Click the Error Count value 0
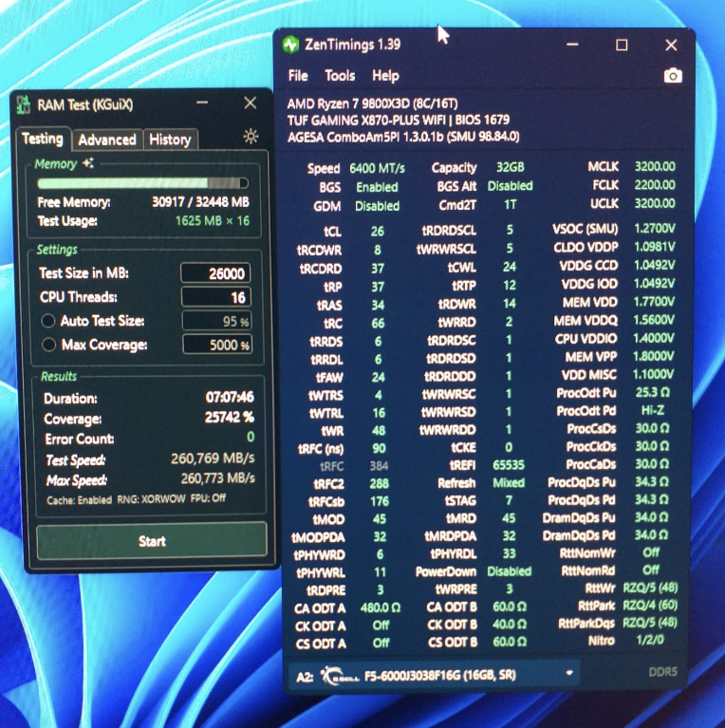The width and height of the screenshot is (725, 728). point(251,437)
